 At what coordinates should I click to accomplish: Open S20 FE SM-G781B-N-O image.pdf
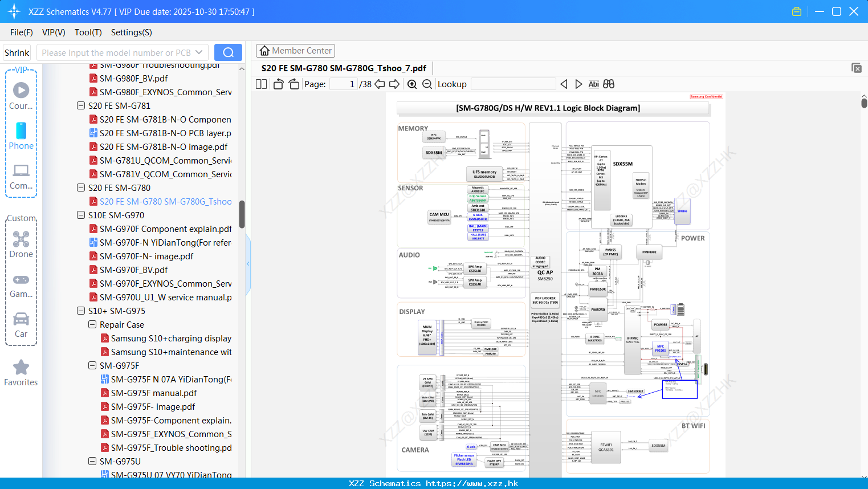(158, 147)
